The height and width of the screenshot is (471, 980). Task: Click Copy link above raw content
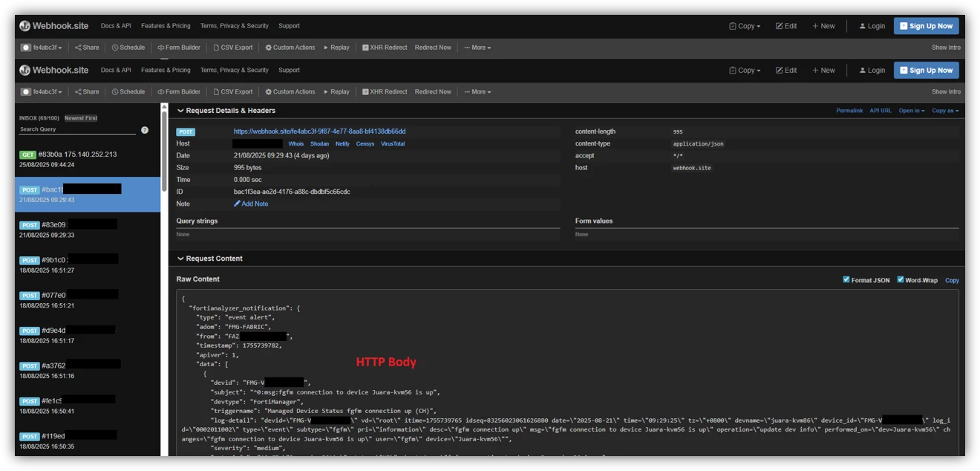point(952,281)
